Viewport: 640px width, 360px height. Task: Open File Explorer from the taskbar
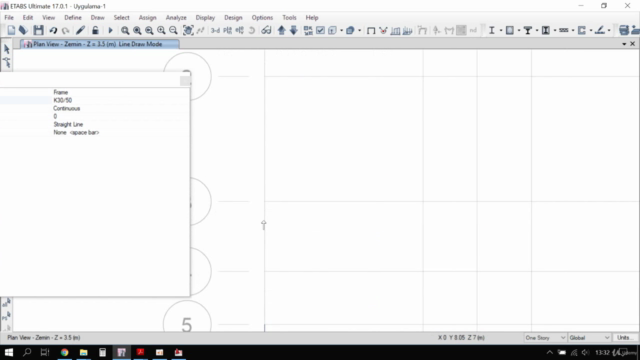tap(84, 352)
